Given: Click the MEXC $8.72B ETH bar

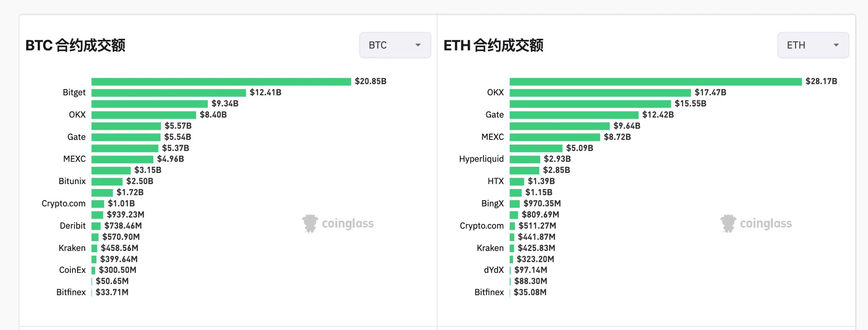Looking at the screenshot, I should click(555, 137).
